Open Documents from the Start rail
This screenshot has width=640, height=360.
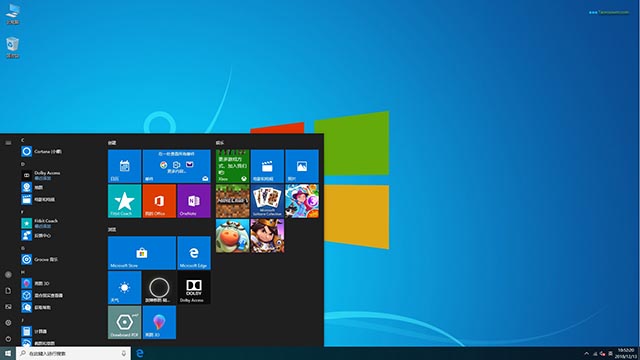[8, 291]
